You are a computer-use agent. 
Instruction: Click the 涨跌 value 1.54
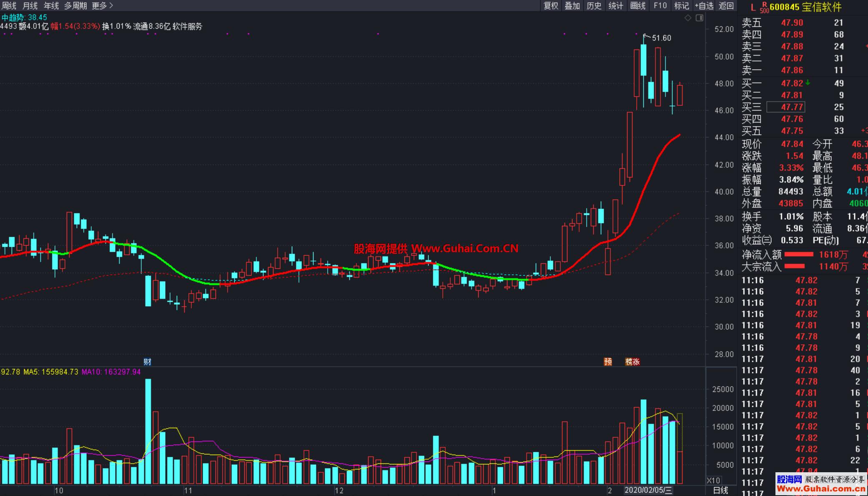794,156
